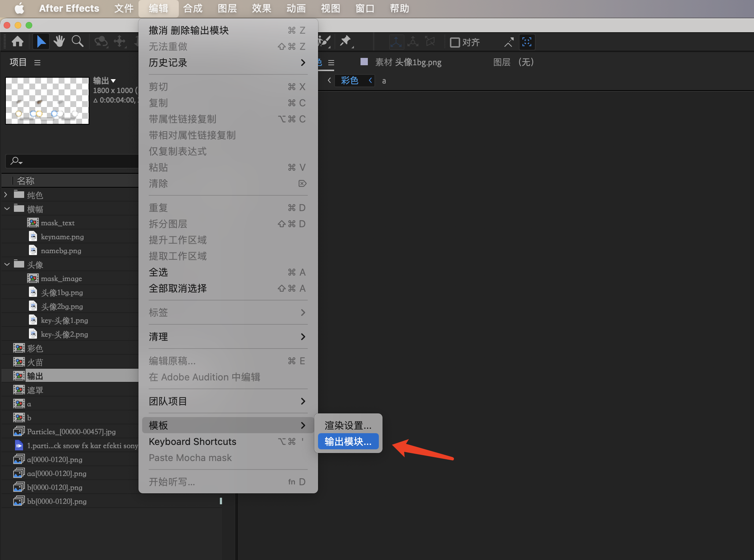Select the Zoom magnifier tool
The image size is (754, 560).
(77, 42)
